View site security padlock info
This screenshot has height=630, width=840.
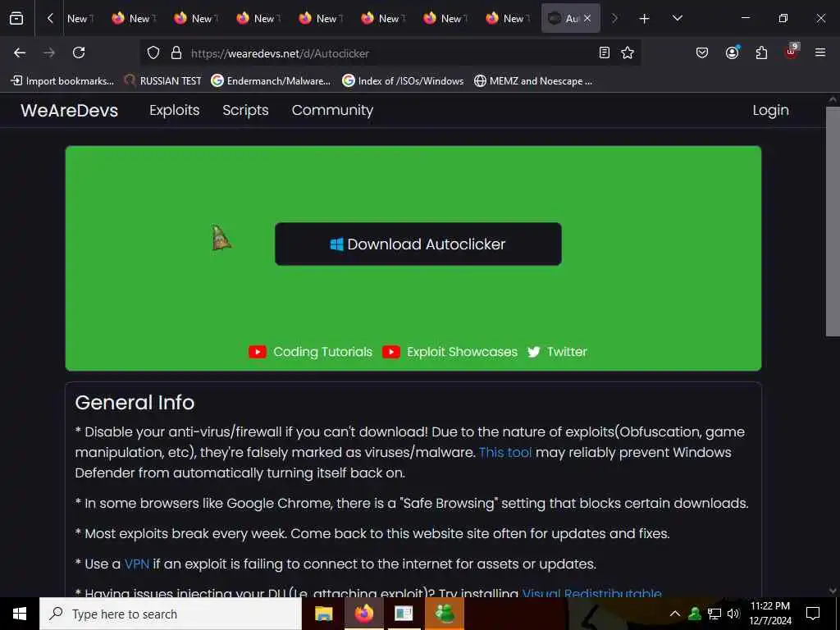[176, 53]
